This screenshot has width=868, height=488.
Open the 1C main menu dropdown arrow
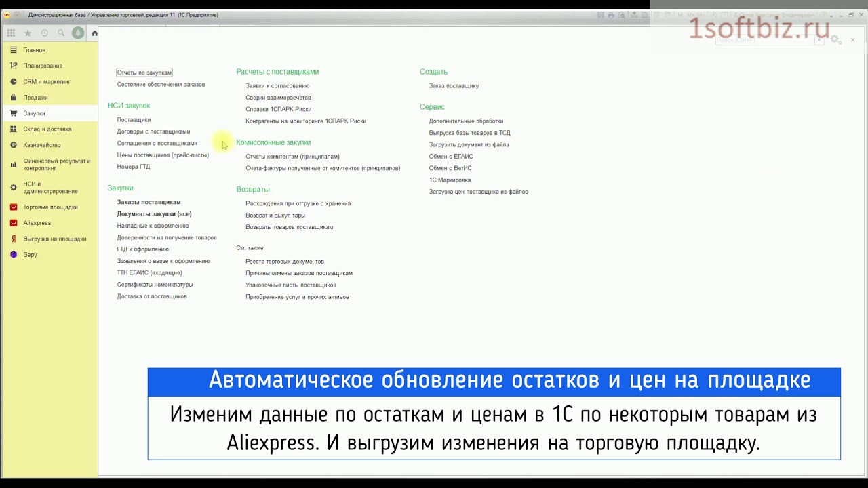pos(16,15)
